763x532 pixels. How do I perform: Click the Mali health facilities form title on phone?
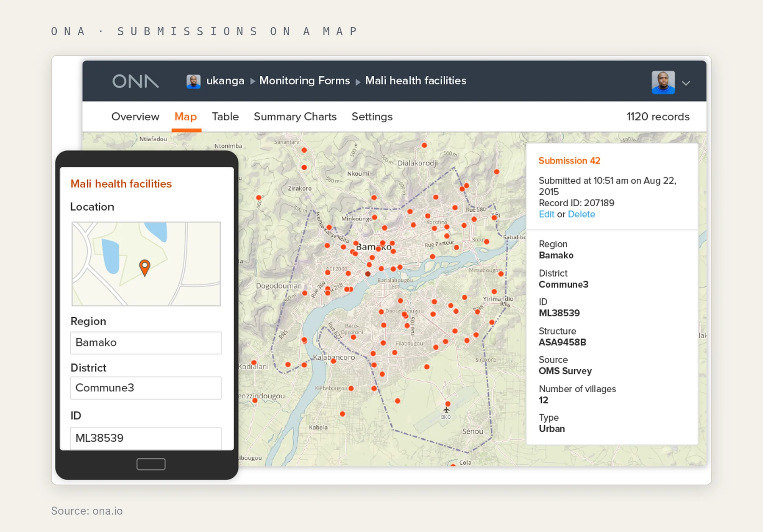coord(121,184)
